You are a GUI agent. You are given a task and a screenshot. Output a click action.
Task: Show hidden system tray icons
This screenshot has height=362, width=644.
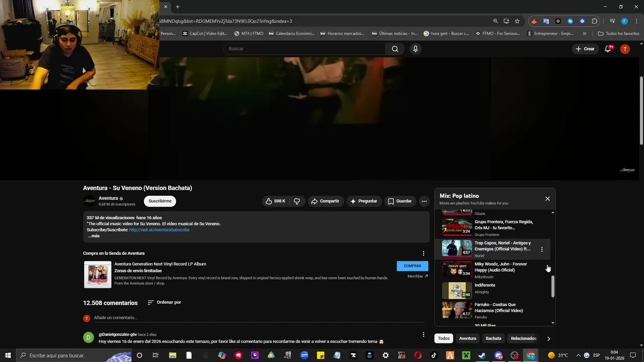tap(578, 355)
